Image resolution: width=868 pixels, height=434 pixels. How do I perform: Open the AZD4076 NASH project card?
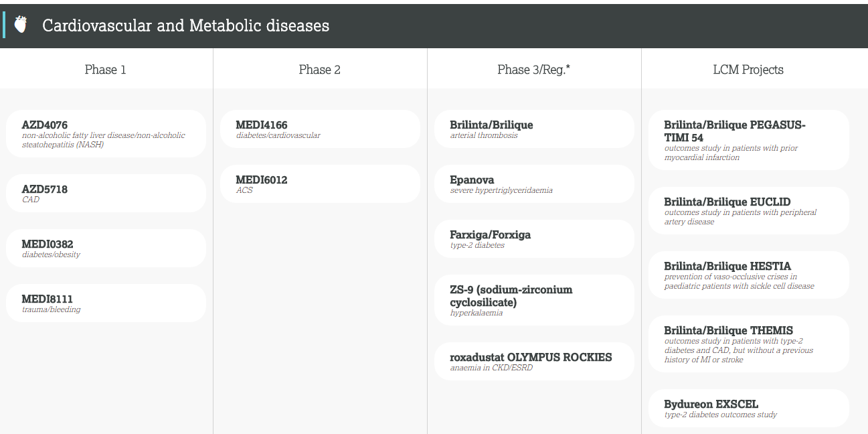106,134
